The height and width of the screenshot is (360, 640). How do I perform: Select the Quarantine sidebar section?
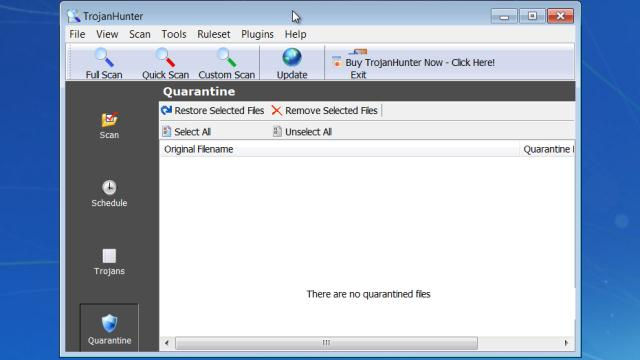click(x=109, y=329)
